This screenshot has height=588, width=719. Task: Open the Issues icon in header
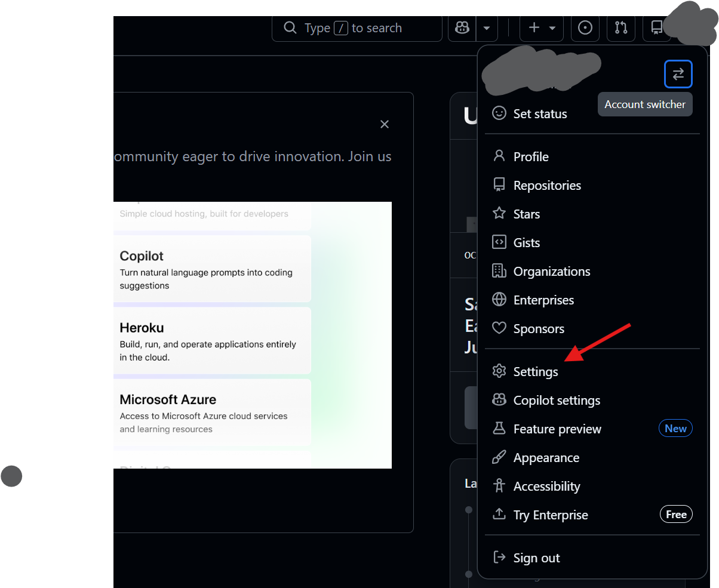tap(585, 28)
